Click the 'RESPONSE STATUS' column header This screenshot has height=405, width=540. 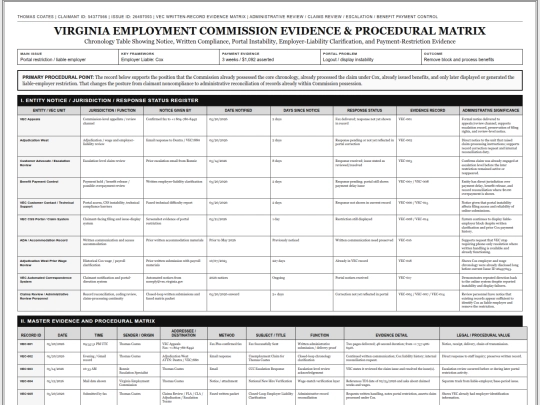[x=364, y=111]
